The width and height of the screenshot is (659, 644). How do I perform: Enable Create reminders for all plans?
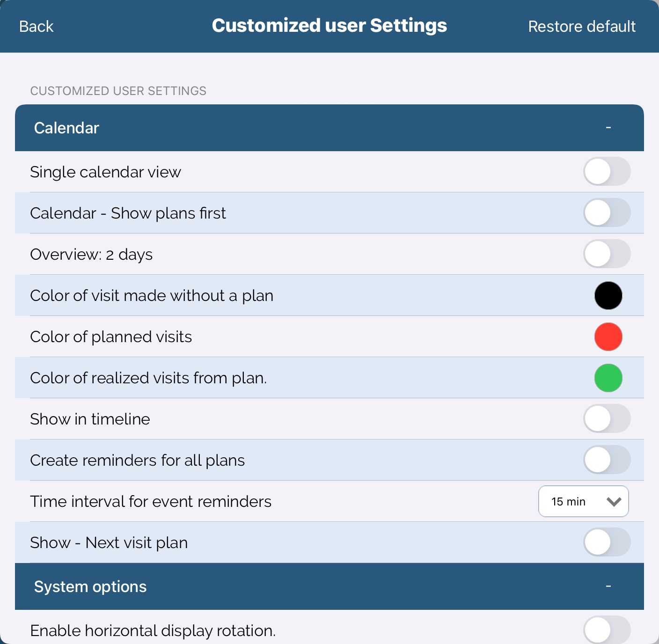(x=607, y=460)
